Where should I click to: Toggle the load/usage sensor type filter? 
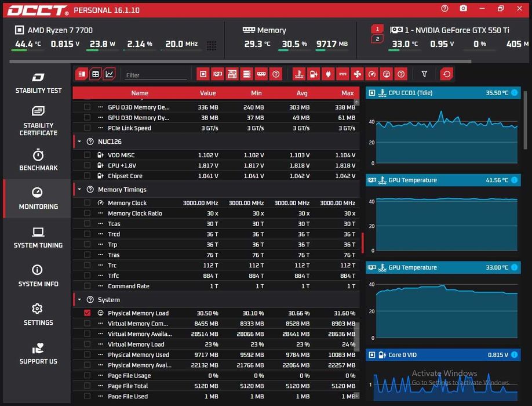tap(387, 74)
